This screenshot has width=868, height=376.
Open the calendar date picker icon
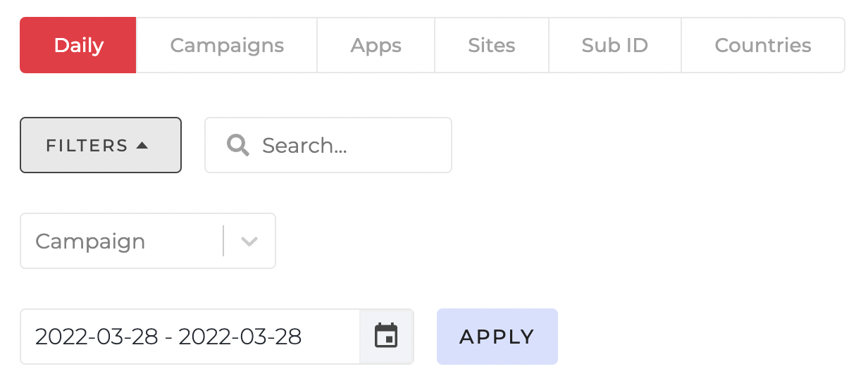click(386, 336)
